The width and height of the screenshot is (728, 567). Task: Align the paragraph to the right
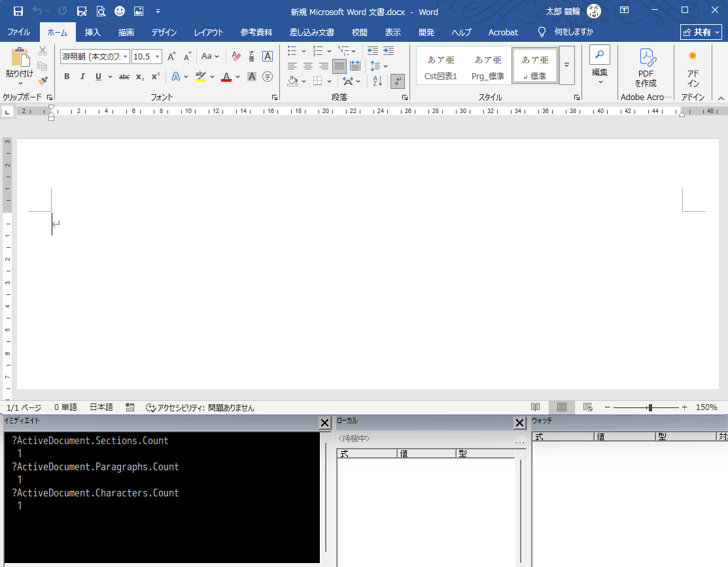pyautogui.click(x=324, y=66)
